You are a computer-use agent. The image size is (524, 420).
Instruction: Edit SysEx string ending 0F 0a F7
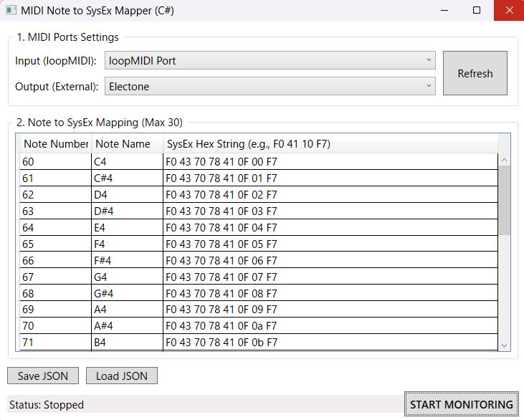pos(330,326)
